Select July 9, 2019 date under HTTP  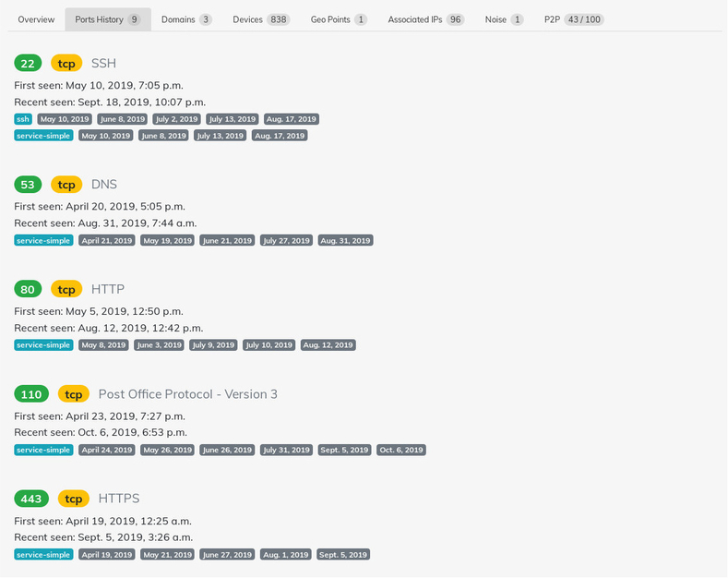click(x=213, y=345)
